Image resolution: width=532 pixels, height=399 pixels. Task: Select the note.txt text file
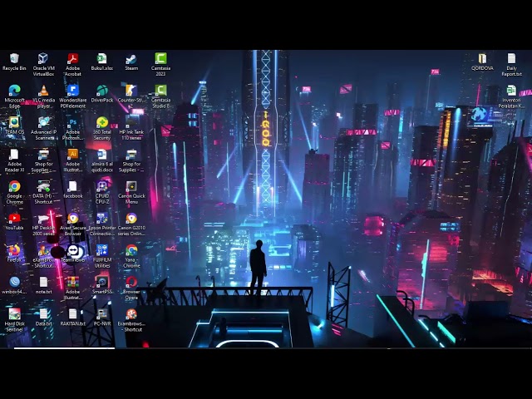pos(43,285)
